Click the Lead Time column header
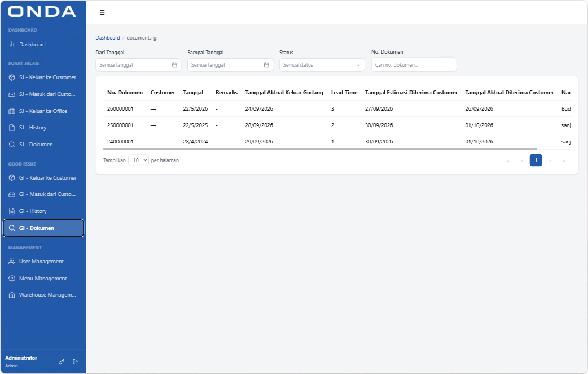 (x=344, y=93)
